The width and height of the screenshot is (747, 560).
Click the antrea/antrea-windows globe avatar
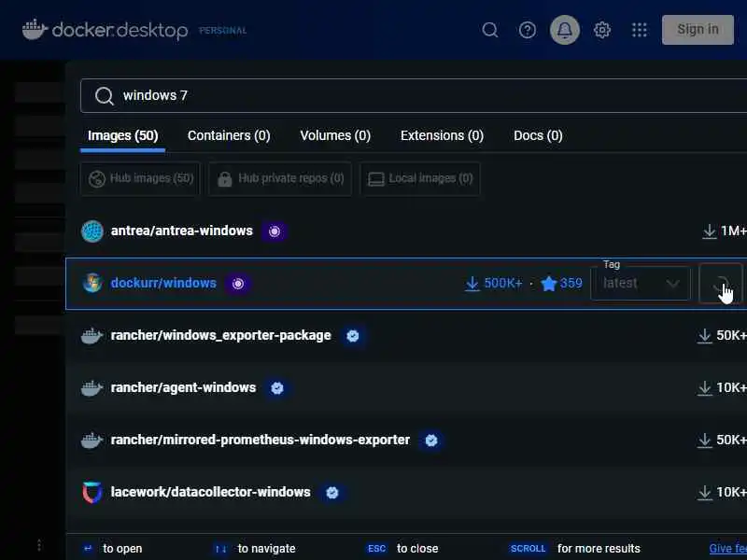coord(92,231)
